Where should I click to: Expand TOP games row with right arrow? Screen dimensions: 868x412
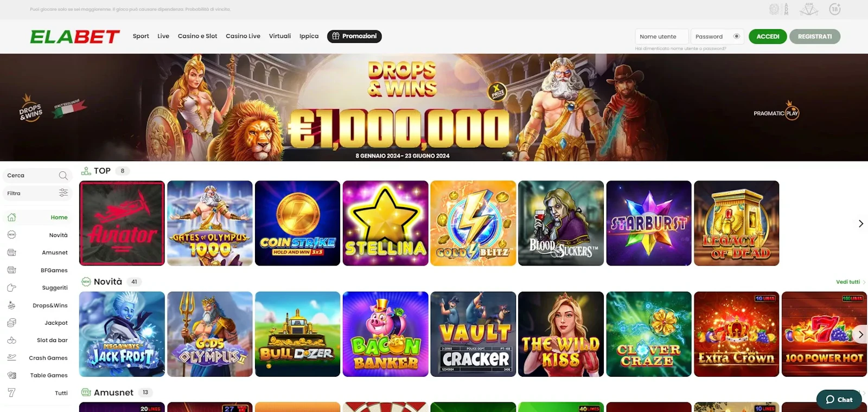pos(860,223)
